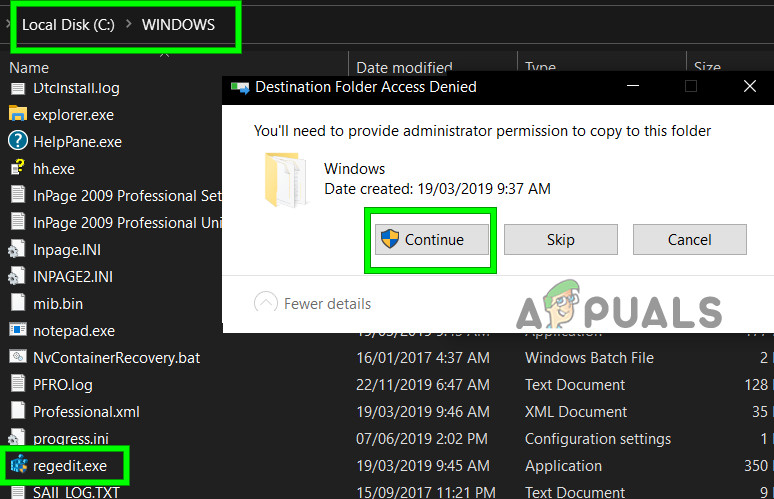The width and height of the screenshot is (774, 499).
Task: Click the PFRO.log document icon
Action: coord(18,384)
